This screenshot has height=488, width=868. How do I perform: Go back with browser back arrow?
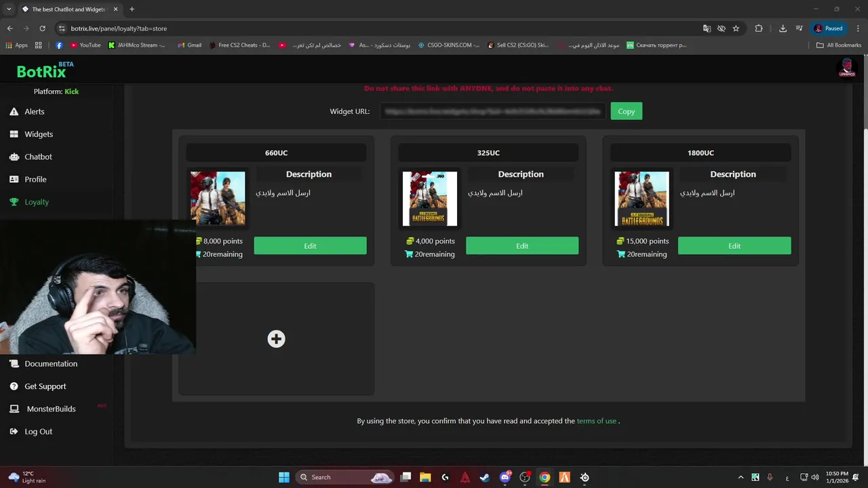9,28
